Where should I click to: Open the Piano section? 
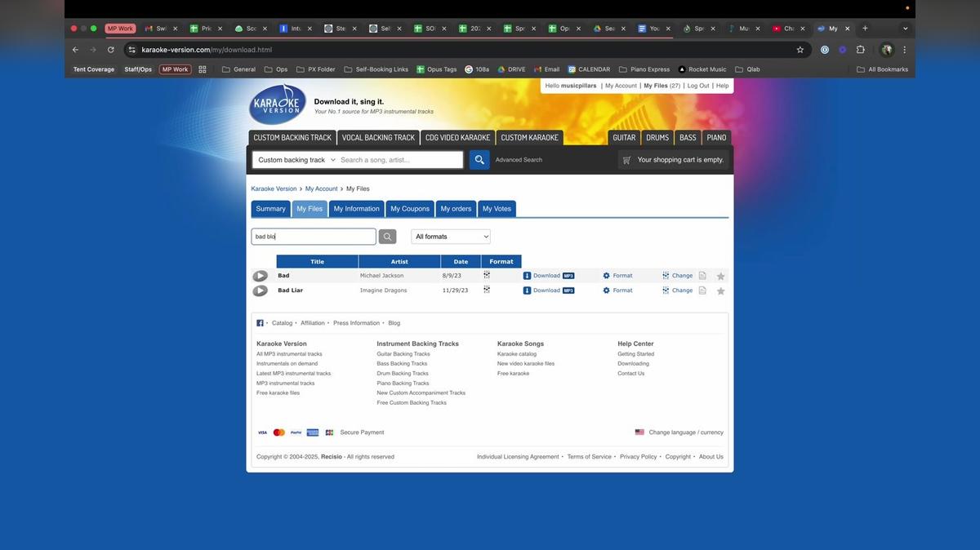pos(716,138)
